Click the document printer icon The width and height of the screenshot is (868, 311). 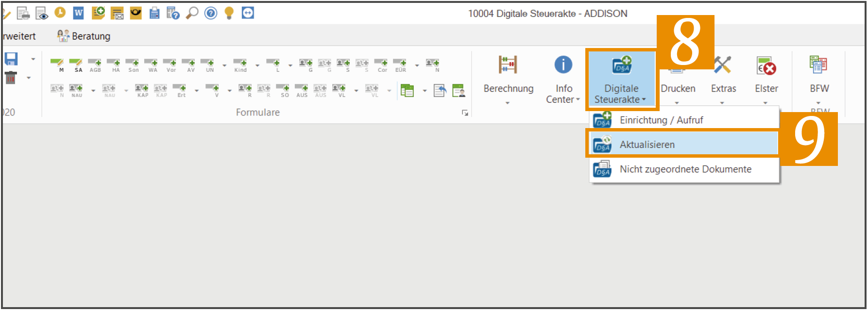23,13
